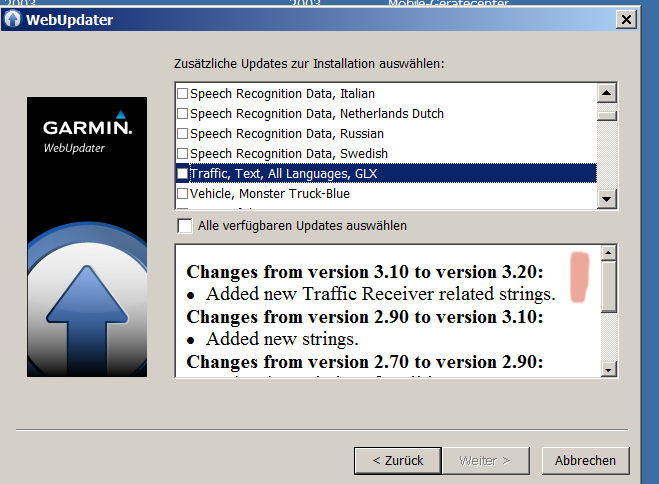
Task: Select 'Speech Recognition Data, Italian' row text
Action: (282, 93)
